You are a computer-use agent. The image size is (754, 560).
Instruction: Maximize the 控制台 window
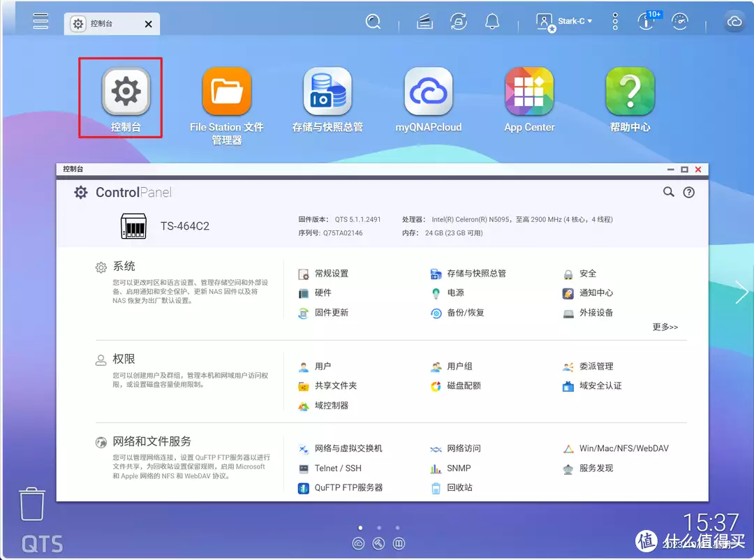pos(684,170)
